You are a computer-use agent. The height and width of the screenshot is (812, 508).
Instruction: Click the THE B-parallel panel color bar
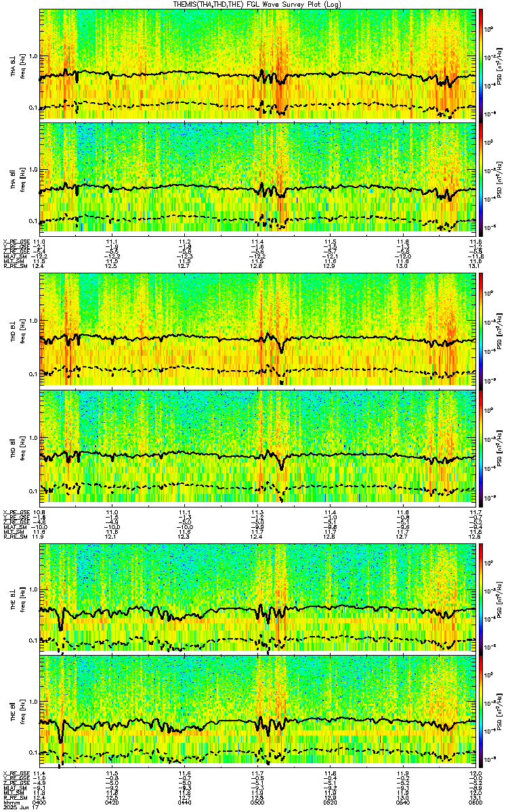(481, 711)
